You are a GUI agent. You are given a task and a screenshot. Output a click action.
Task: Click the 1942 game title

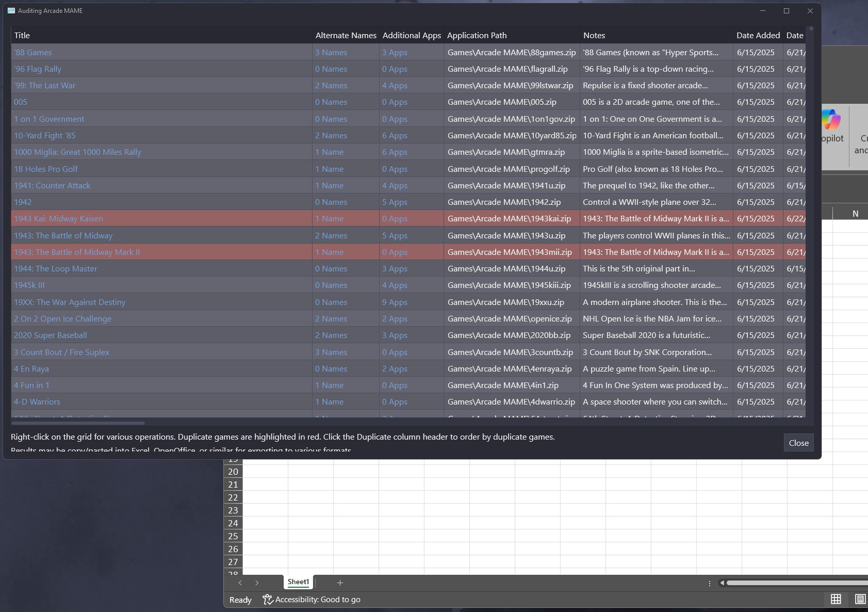[x=23, y=202]
